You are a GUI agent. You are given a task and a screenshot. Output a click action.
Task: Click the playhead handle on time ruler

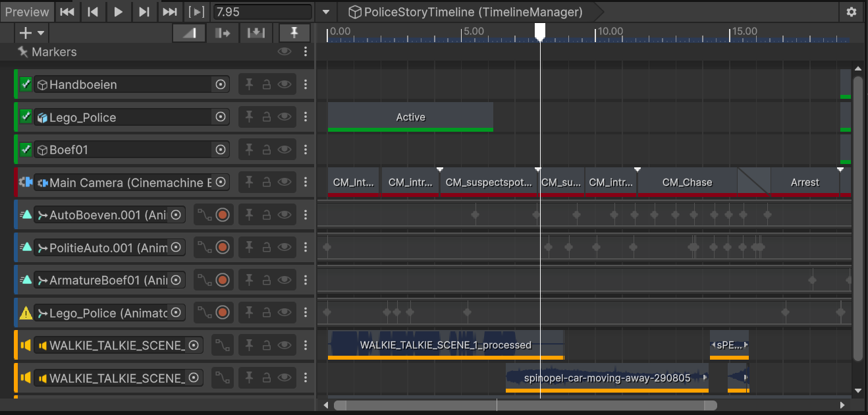(x=540, y=32)
